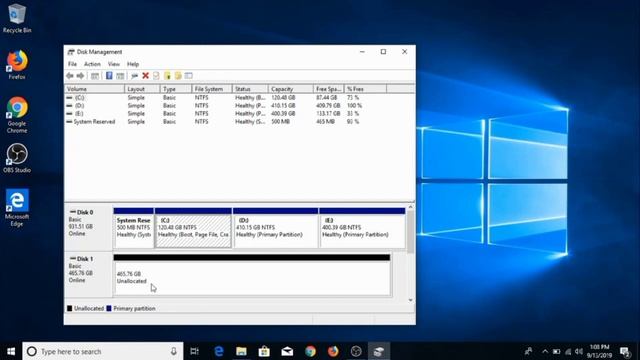The width and height of the screenshot is (640, 360).
Task: Click the 410.15 GB capacity cell
Action: click(283, 106)
